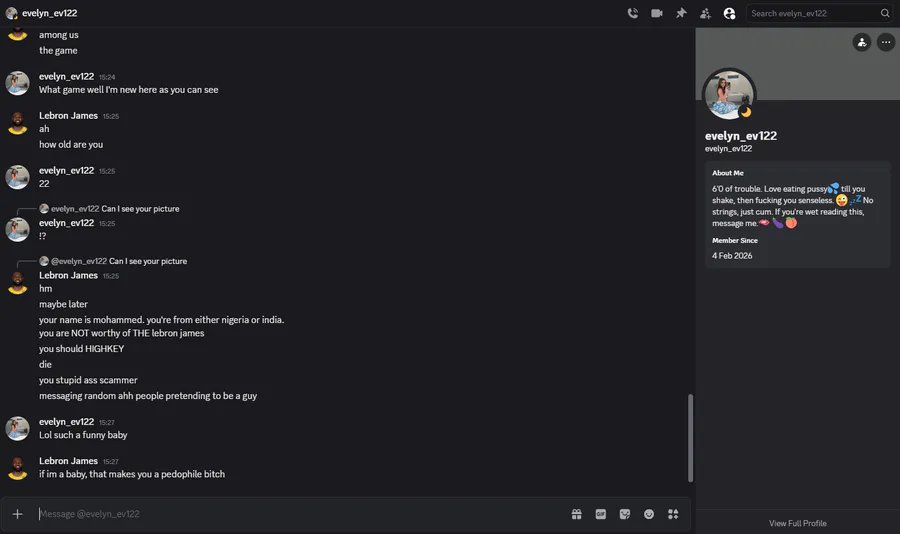Start a voice call with evelyn_ev122

(x=632, y=13)
